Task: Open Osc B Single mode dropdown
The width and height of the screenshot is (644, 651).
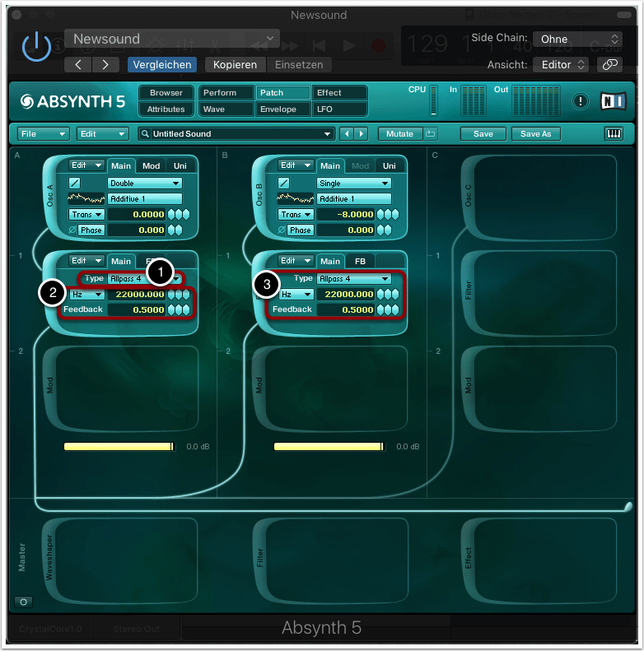Action: (x=354, y=183)
